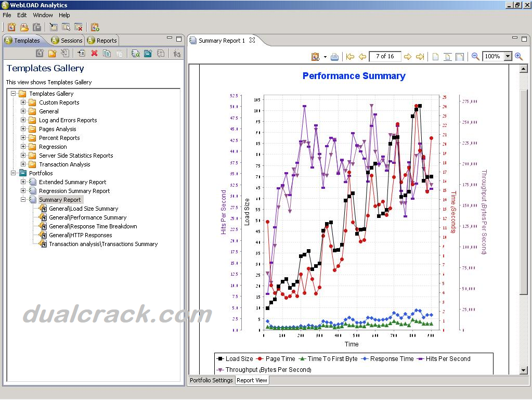This screenshot has width=532, height=400.
Task: Open the Copy templates icon in Templates toolbar
Action: [108, 53]
